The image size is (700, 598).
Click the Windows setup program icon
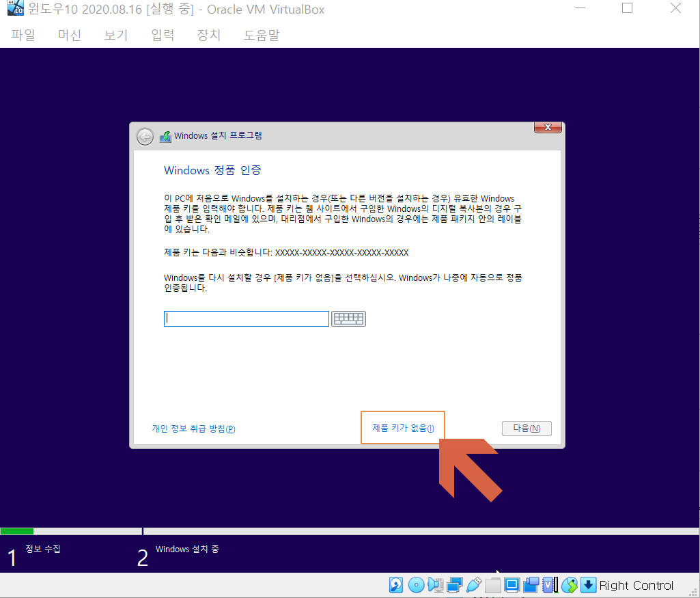[165, 136]
